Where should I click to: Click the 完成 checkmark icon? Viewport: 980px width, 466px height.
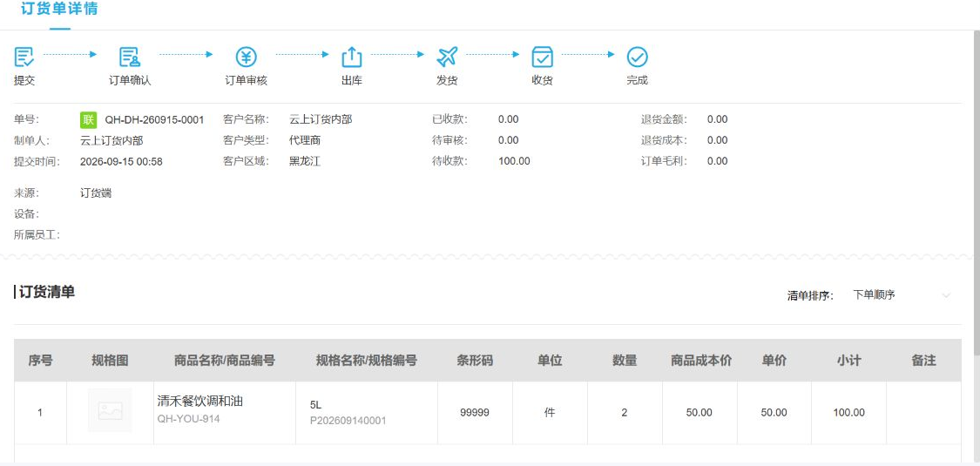pyautogui.click(x=637, y=57)
